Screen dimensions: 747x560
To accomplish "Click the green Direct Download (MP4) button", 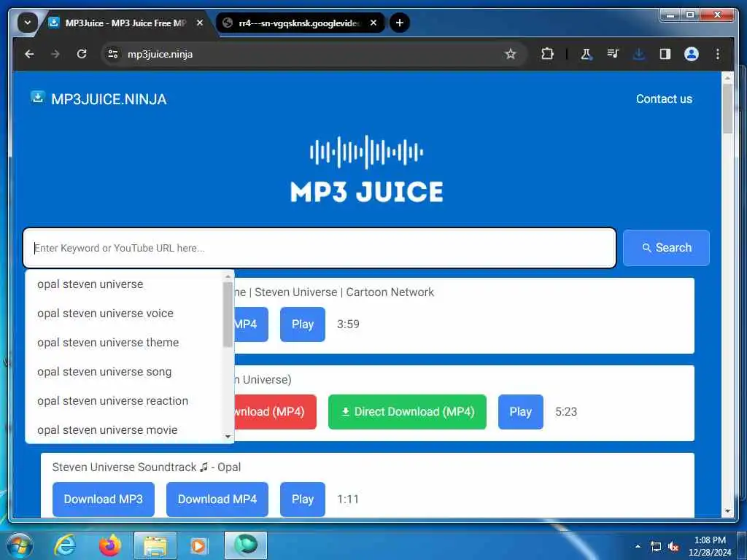I will pyautogui.click(x=407, y=412).
